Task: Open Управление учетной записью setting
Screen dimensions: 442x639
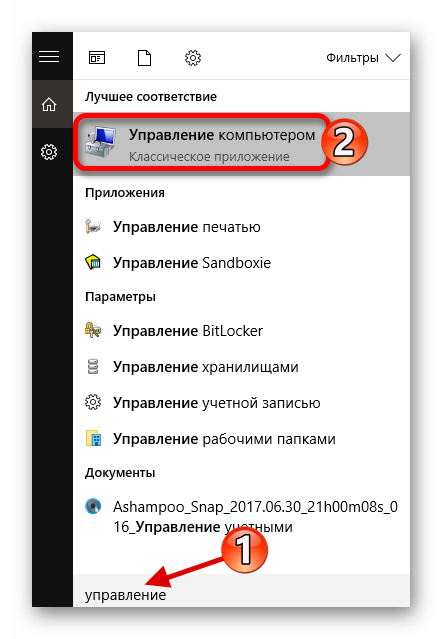Action: (241, 403)
